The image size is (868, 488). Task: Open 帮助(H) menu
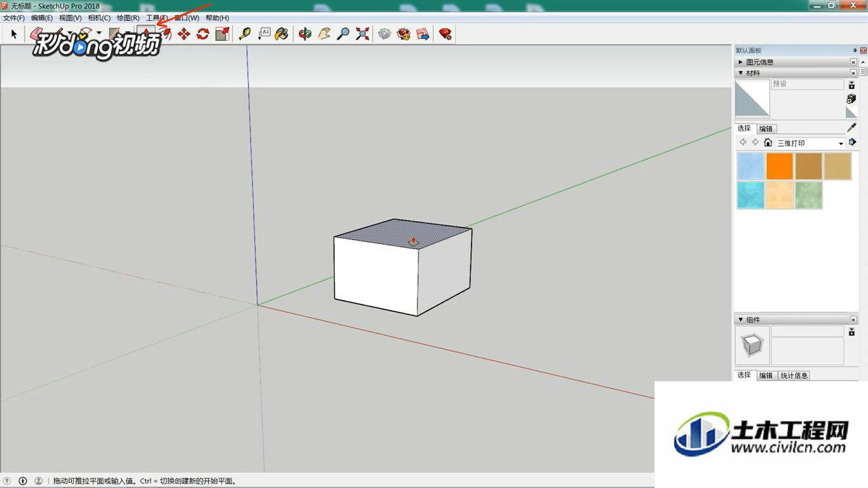click(217, 18)
